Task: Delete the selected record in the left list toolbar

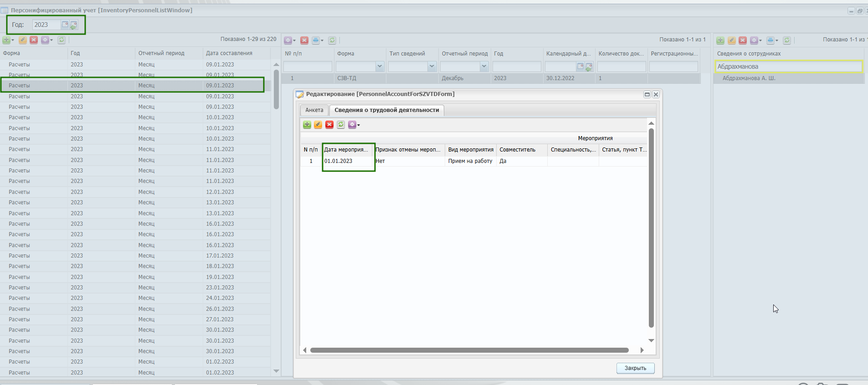Action: click(34, 40)
